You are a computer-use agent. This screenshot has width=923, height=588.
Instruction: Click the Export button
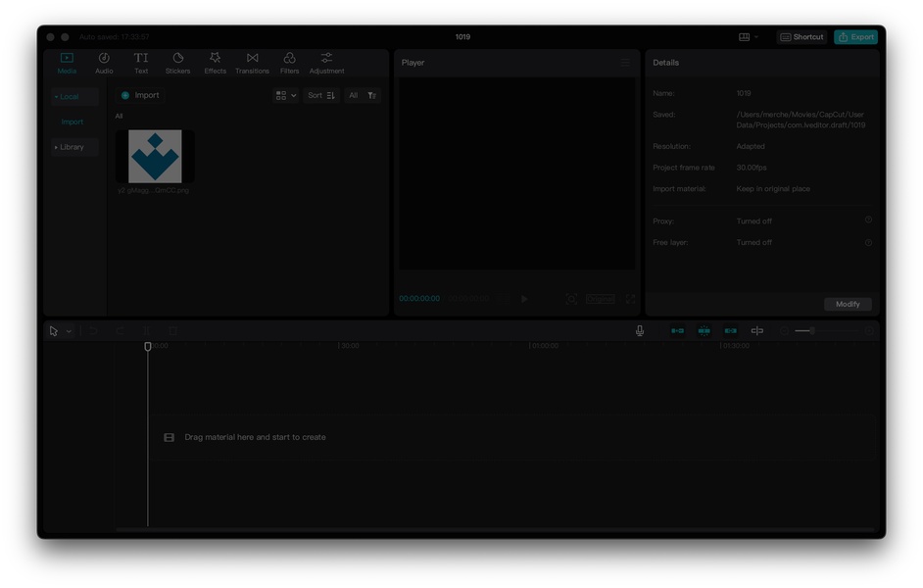855,37
